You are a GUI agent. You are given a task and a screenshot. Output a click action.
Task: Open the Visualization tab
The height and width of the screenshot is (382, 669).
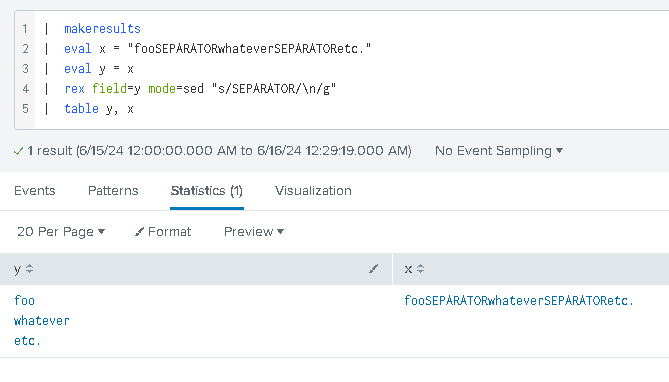pos(313,191)
